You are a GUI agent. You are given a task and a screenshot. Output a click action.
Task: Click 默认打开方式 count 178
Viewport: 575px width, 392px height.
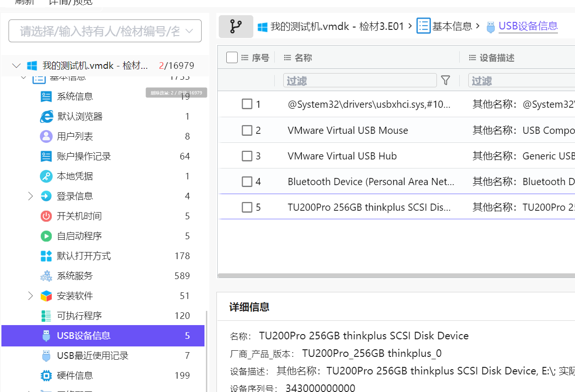[182, 256]
